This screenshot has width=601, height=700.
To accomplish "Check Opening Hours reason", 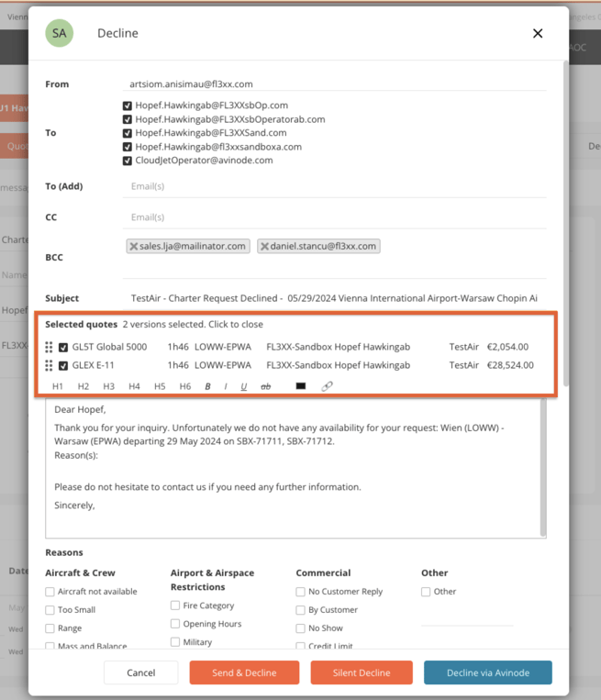I will point(175,624).
